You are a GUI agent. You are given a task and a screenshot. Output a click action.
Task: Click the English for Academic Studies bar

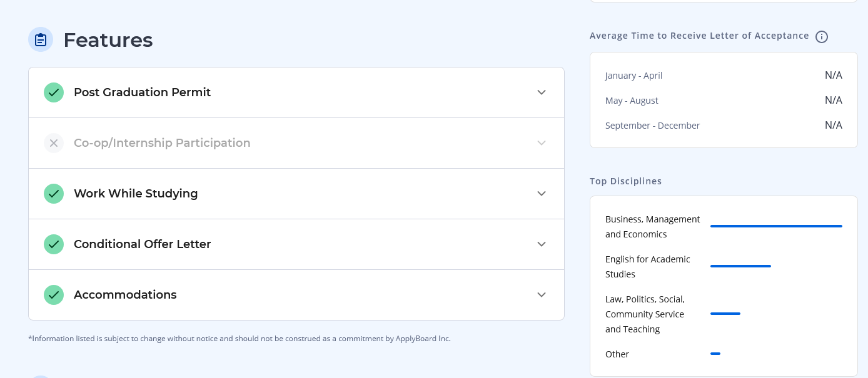[740, 266]
